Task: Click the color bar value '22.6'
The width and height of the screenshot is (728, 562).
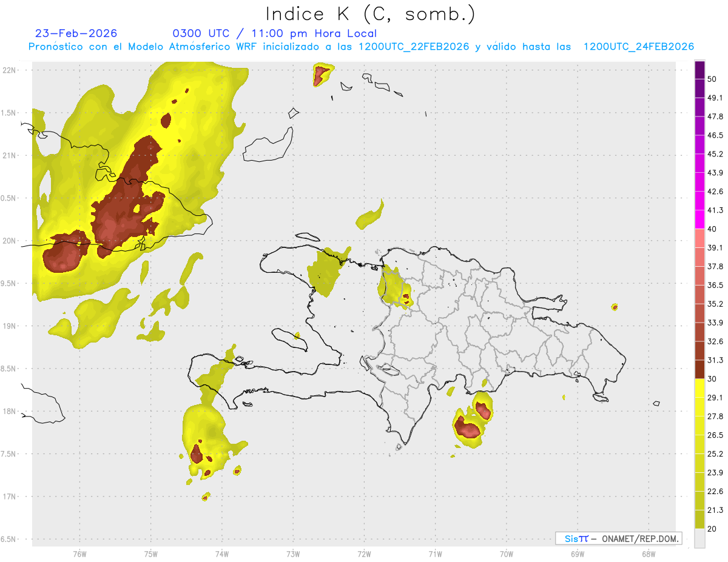Action: click(715, 492)
